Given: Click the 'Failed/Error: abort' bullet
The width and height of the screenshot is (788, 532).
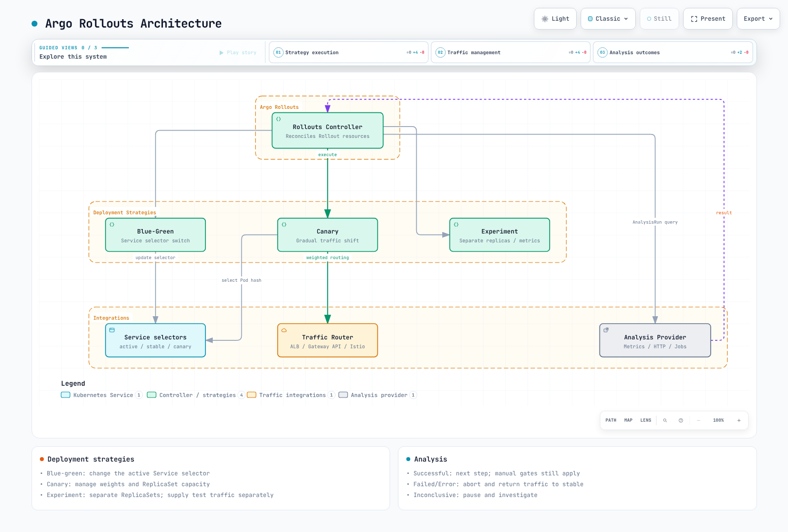Looking at the screenshot, I should (498, 484).
